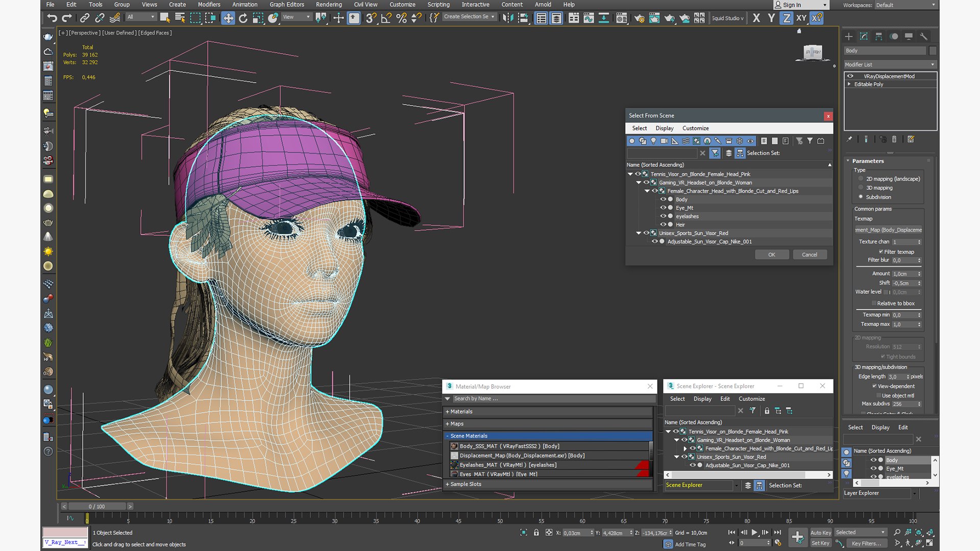Toggle the Filter texmap checkbox
Screen dimensions: 980x551
point(881,252)
